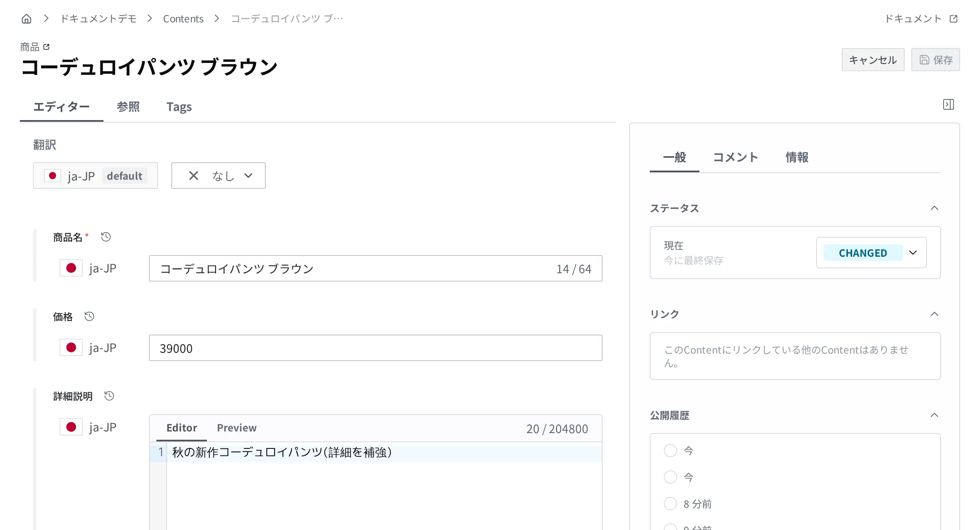980x530 pixels.
Task: Open the CHANGED status dropdown
Action: tap(871, 253)
